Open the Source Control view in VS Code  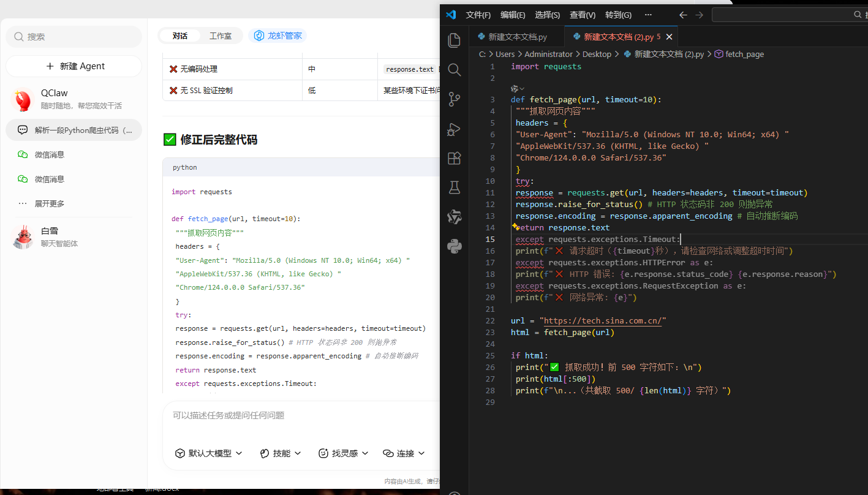454,99
